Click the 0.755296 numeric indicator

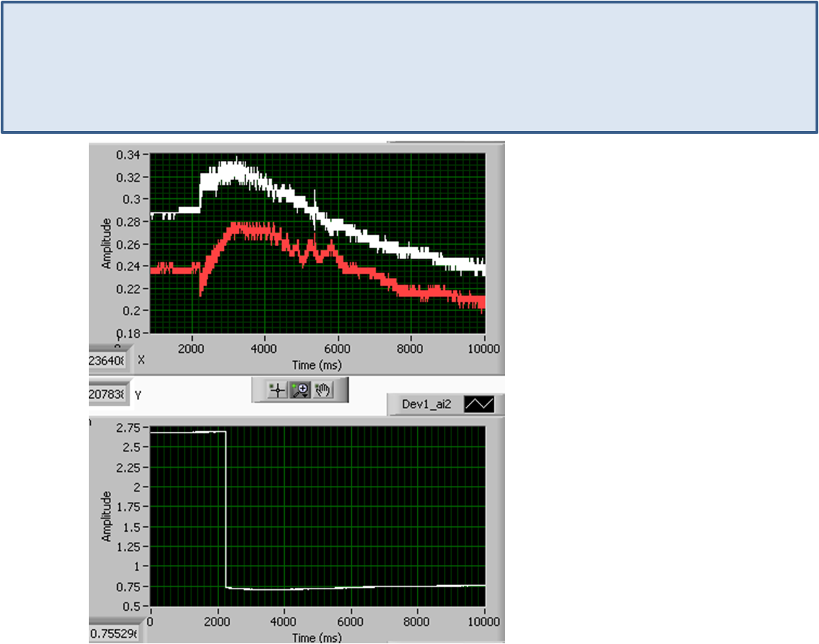114,634
